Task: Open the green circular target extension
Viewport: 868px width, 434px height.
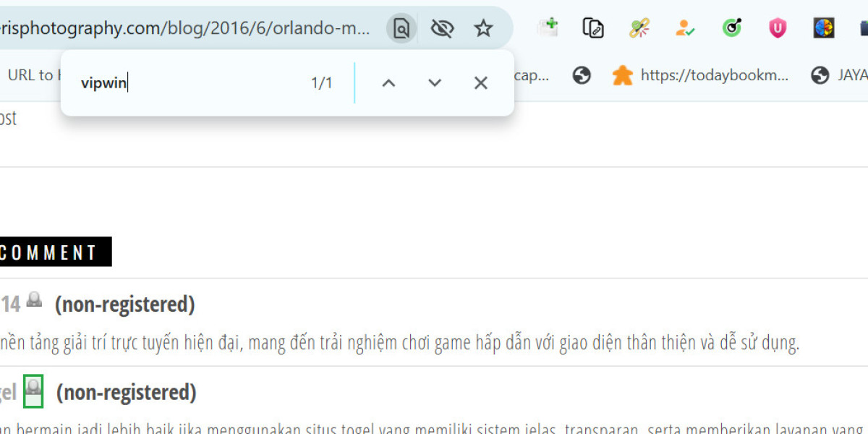Action: point(732,27)
